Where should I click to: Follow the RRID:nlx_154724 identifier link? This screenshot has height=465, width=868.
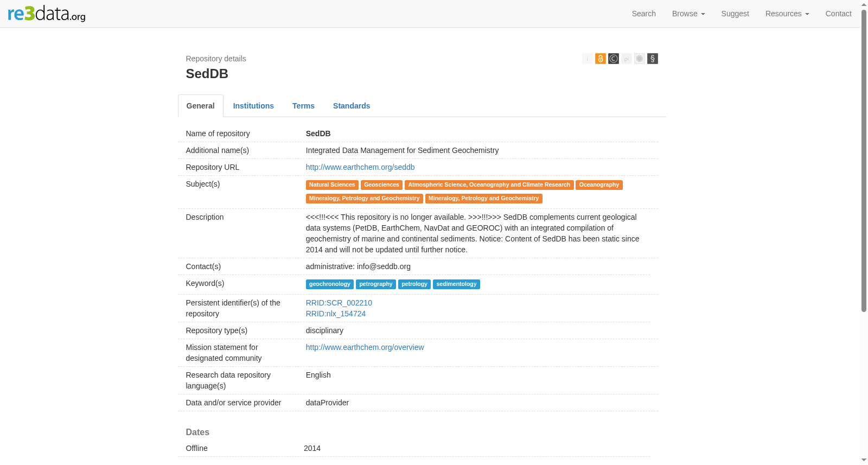point(336,314)
